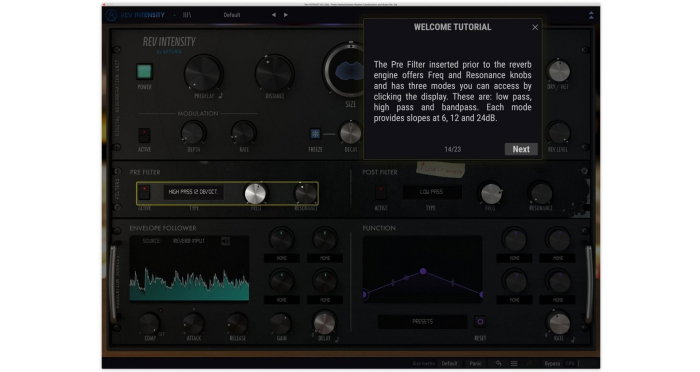The height and width of the screenshot is (372, 700).
Task: Open Function top-right NONE destination
Action: [558, 258]
